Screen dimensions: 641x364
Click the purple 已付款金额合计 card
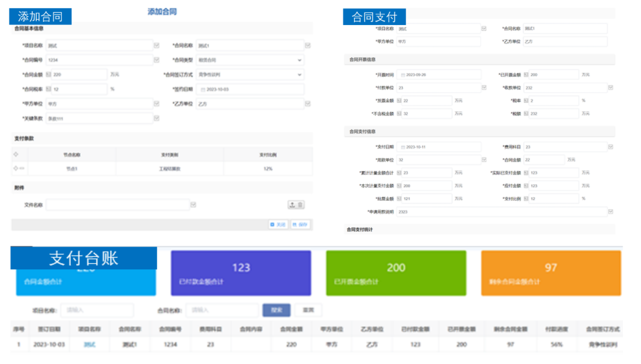tap(241, 273)
